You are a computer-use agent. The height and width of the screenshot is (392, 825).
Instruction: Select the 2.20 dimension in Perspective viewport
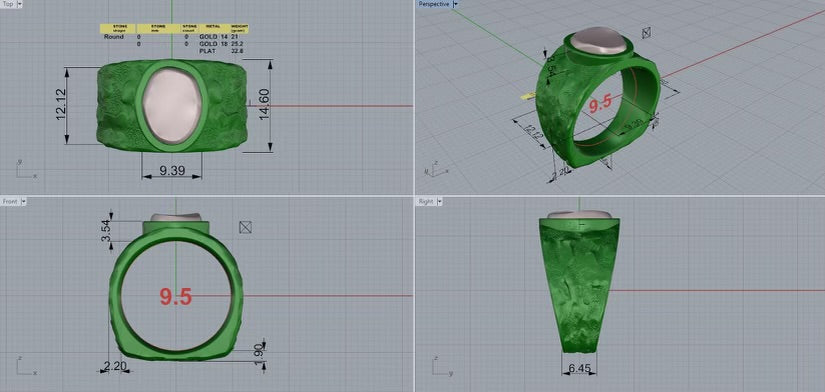(559, 172)
